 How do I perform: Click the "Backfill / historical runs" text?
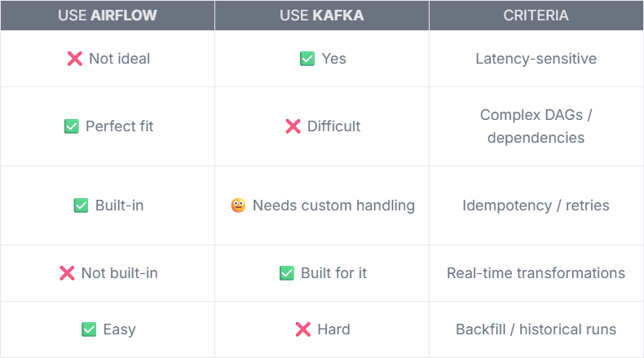coord(536,329)
